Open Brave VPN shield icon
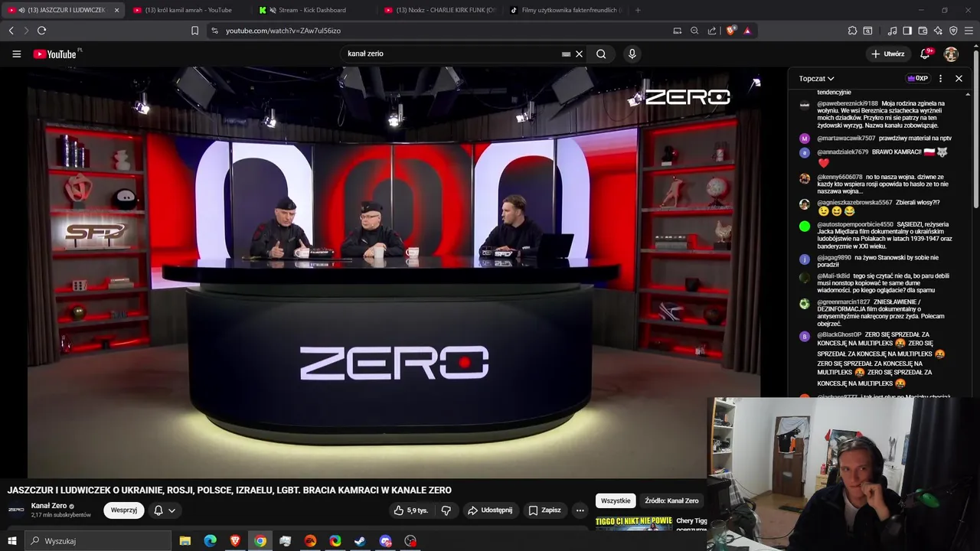Image resolution: width=980 pixels, height=551 pixels. [953, 31]
